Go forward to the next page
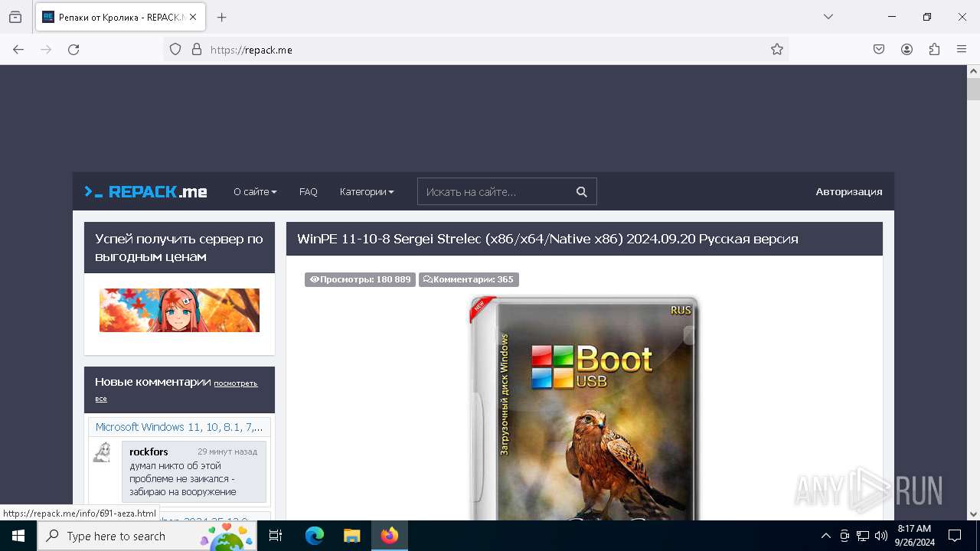The width and height of the screenshot is (980, 551). click(x=46, y=49)
